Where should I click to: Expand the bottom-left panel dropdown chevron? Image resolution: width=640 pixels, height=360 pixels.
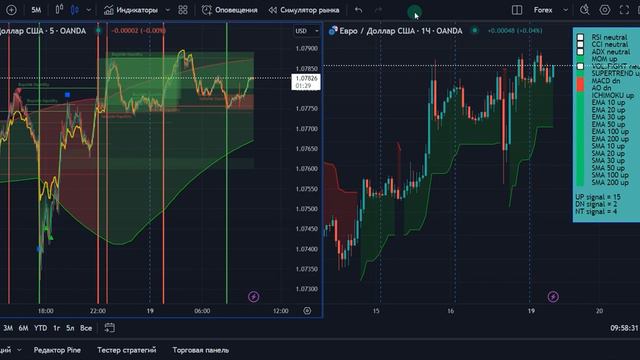[x=19, y=350]
